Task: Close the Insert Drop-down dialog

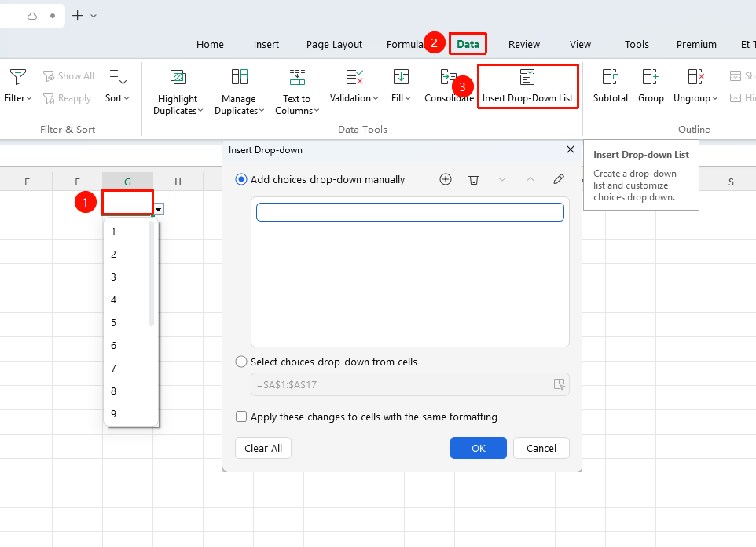Action: [x=571, y=149]
